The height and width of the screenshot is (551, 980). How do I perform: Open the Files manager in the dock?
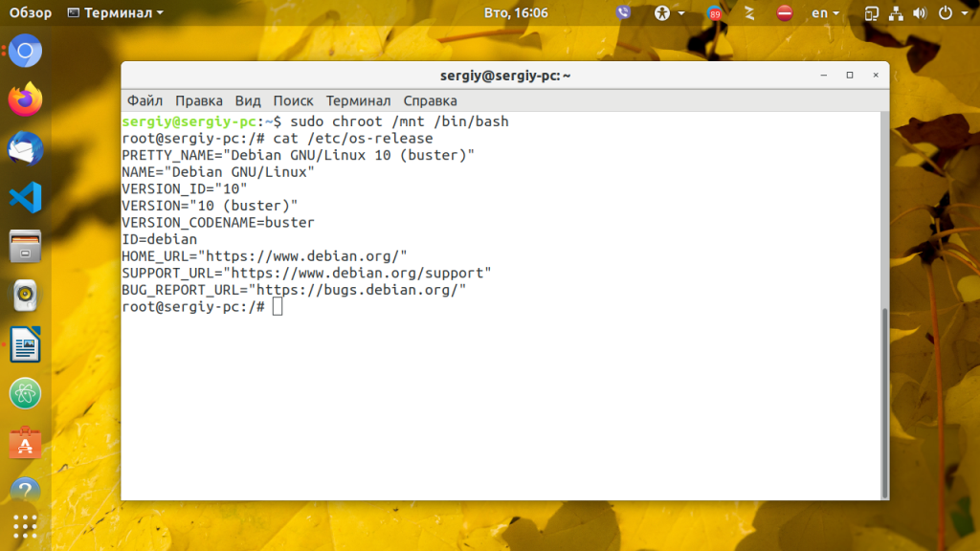tap(26, 247)
